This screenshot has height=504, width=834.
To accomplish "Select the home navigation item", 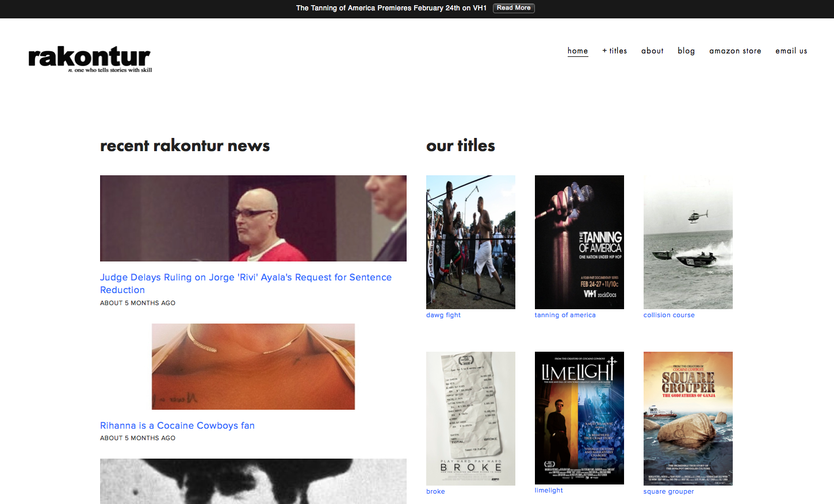I will 577,51.
